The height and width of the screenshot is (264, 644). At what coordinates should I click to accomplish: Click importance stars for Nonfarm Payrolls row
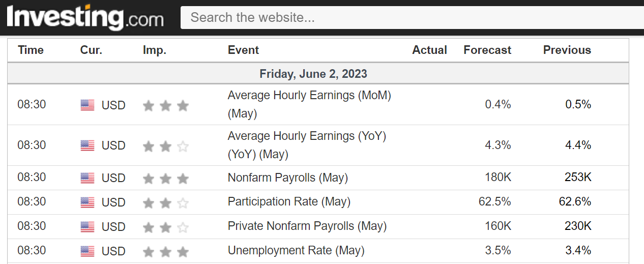(x=165, y=178)
